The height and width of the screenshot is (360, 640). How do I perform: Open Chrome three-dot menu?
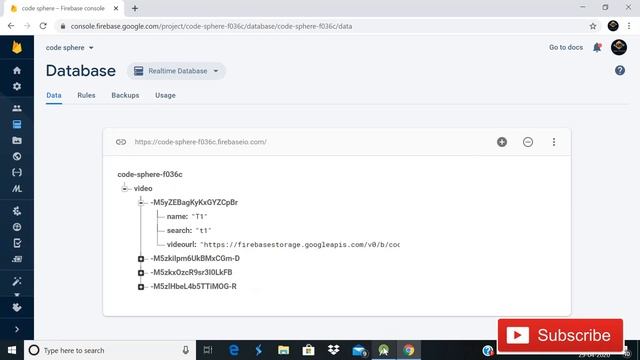pyautogui.click(x=629, y=26)
